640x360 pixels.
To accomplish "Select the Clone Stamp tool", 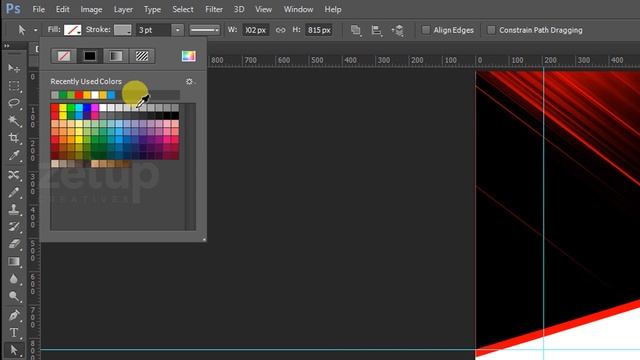I will click(x=14, y=210).
